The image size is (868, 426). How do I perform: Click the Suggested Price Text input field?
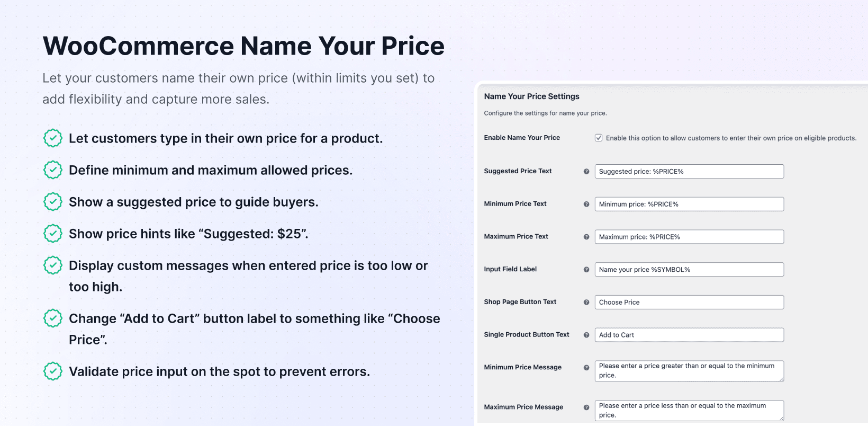(x=689, y=172)
